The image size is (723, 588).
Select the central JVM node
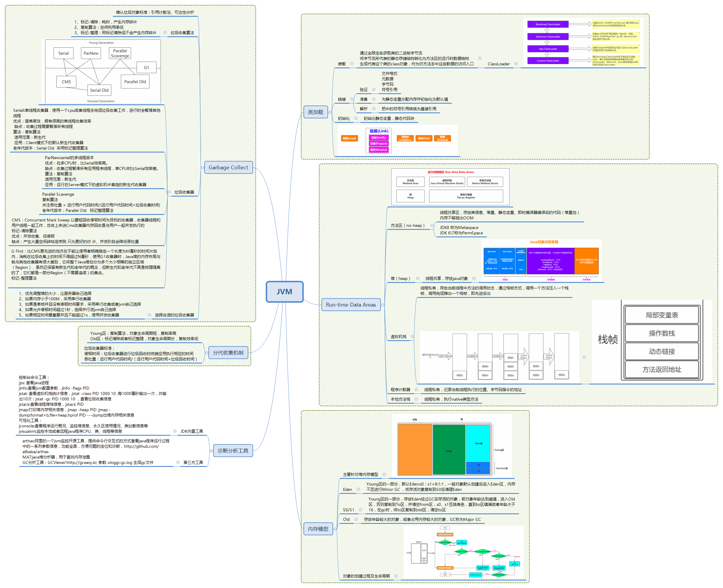(285, 291)
